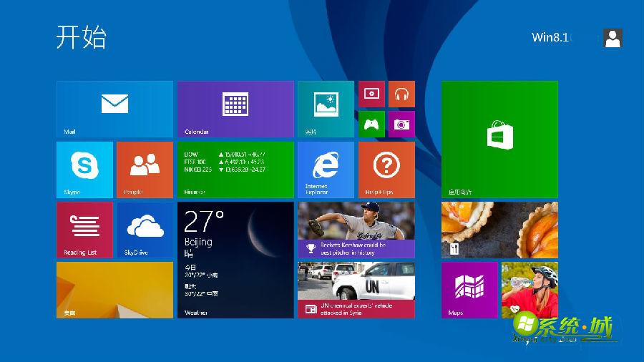Open the UN chemical experts news tile
644x362 pixels.
pyautogui.click(x=356, y=290)
